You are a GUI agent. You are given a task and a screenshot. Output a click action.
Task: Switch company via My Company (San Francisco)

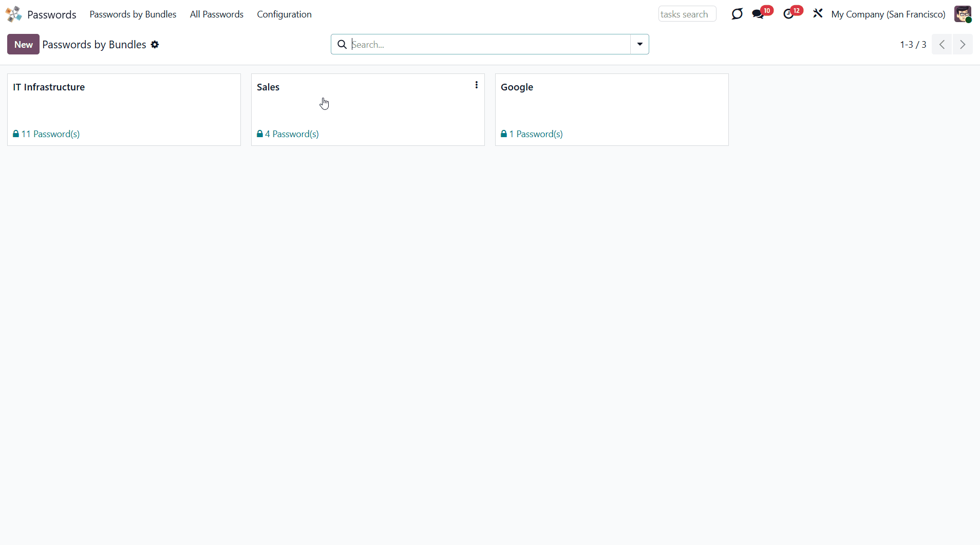888,14
